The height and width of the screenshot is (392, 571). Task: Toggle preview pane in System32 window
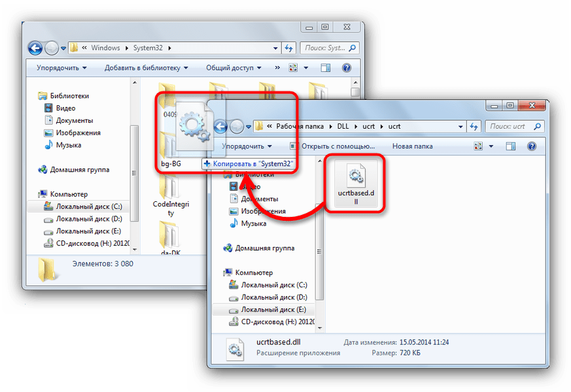pyautogui.click(x=326, y=68)
